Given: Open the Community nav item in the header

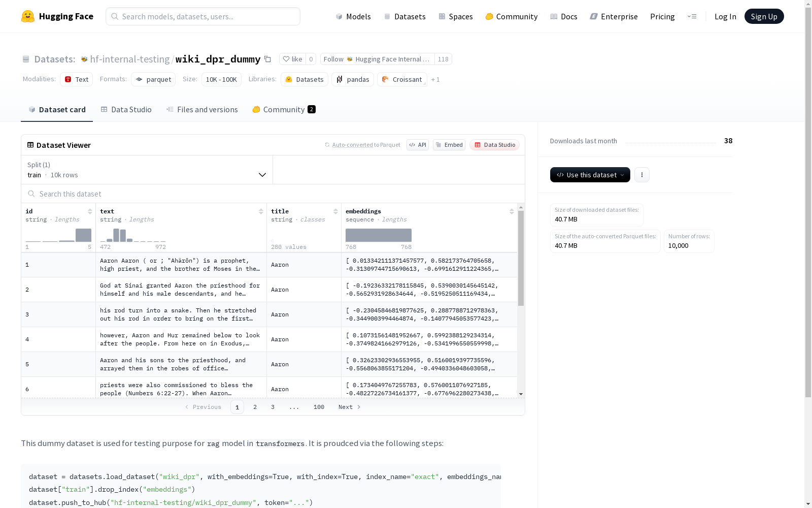Looking at the screenshot, I should click(x=512, y=16).
